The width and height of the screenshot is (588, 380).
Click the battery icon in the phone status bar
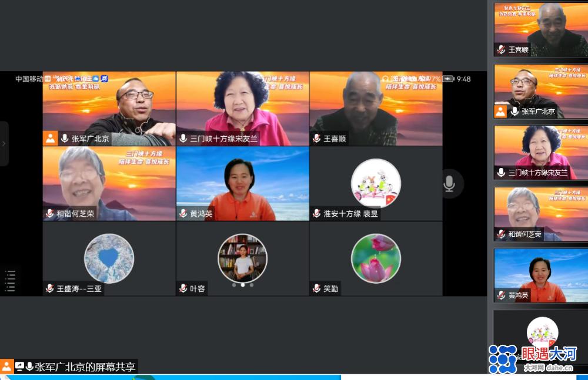click(448, 79)
